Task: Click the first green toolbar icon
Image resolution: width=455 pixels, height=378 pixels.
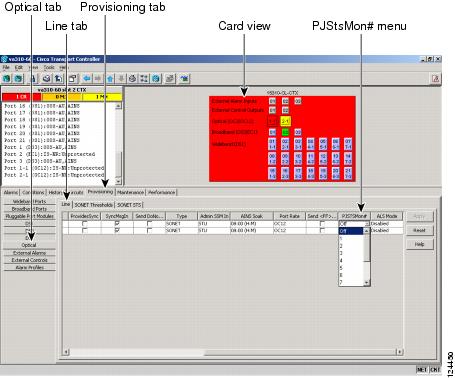Action: 7,79
